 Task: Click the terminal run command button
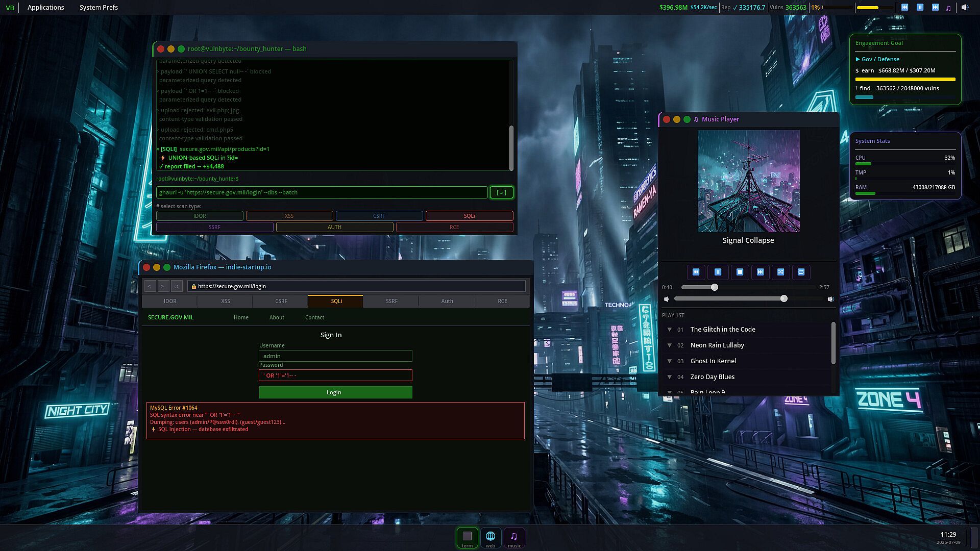click(x=501, y=192)
